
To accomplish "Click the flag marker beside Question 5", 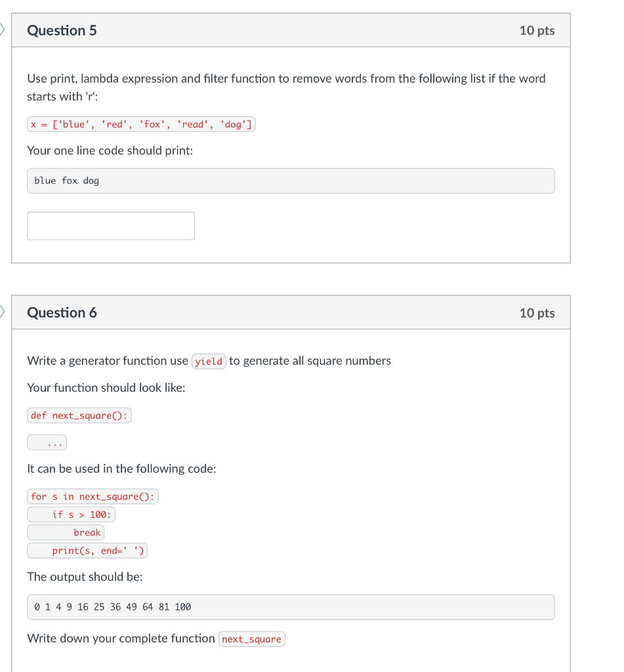I will click(x=1, y=29).
